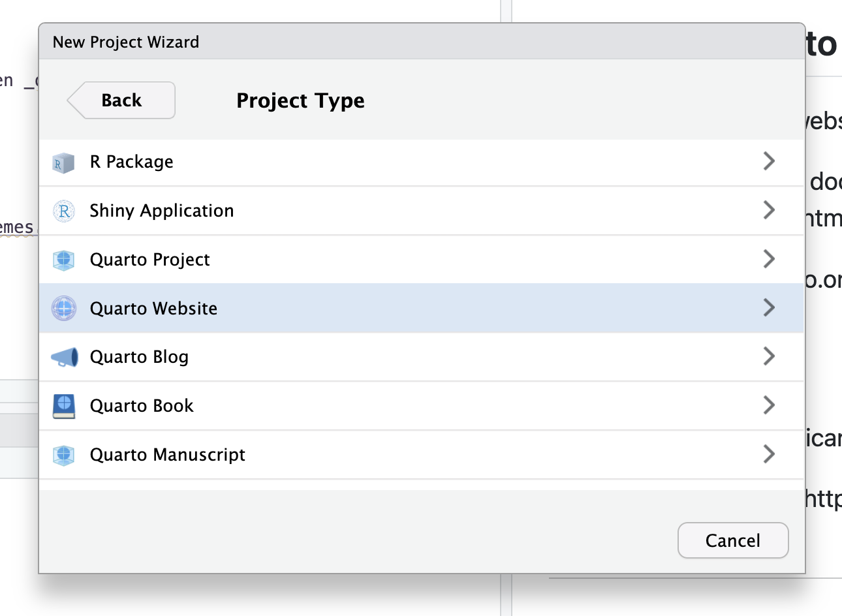Screen dimensions: 842x616
Task: Click the Quarto Blog megaphone icon
Action: (64, 357)
